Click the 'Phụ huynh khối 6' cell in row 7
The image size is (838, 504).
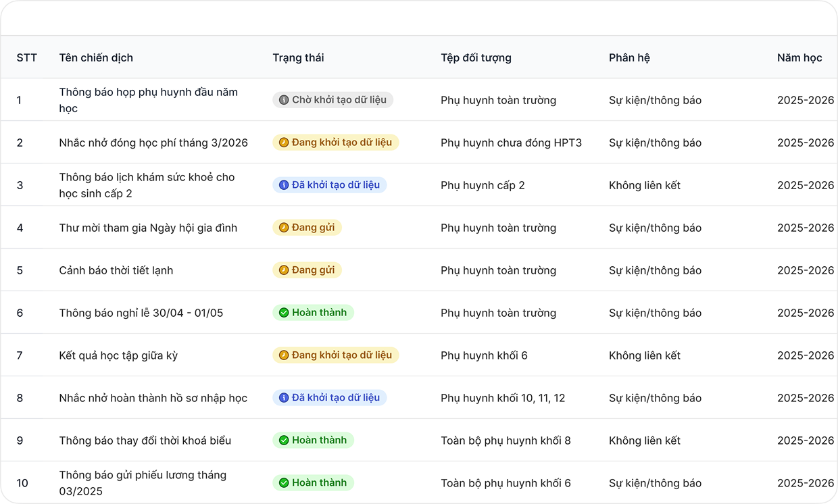[484, 355]
